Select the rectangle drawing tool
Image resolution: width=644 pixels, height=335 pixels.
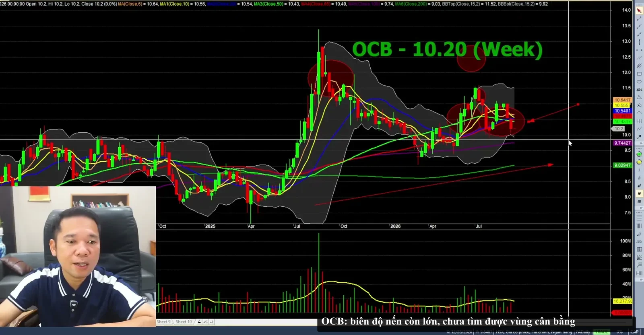point(639,74)
